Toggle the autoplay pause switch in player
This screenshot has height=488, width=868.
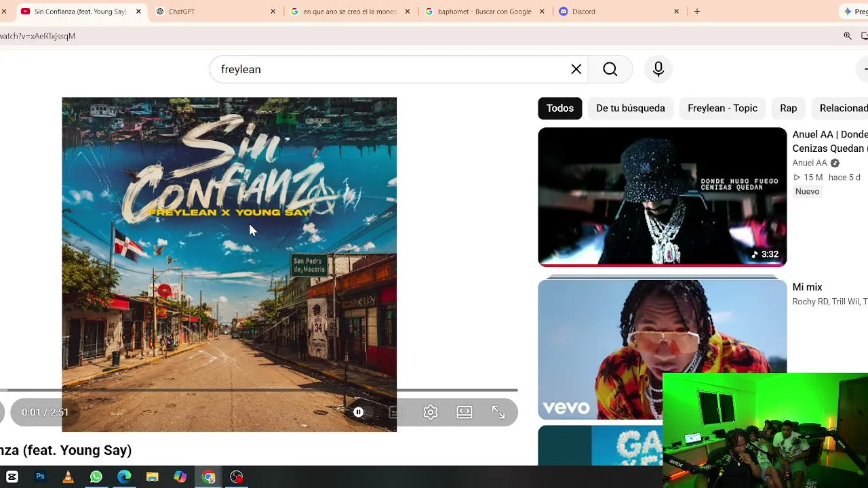[359, 412]
